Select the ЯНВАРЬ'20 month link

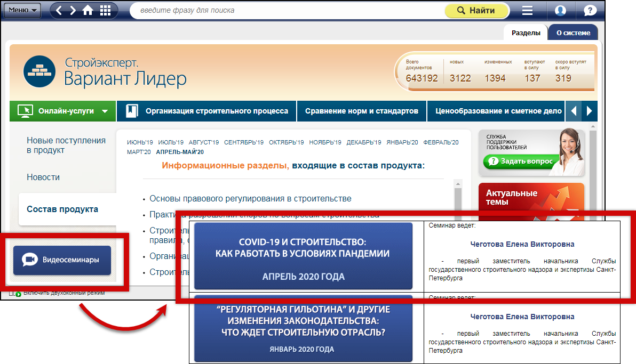pos(402,142)
